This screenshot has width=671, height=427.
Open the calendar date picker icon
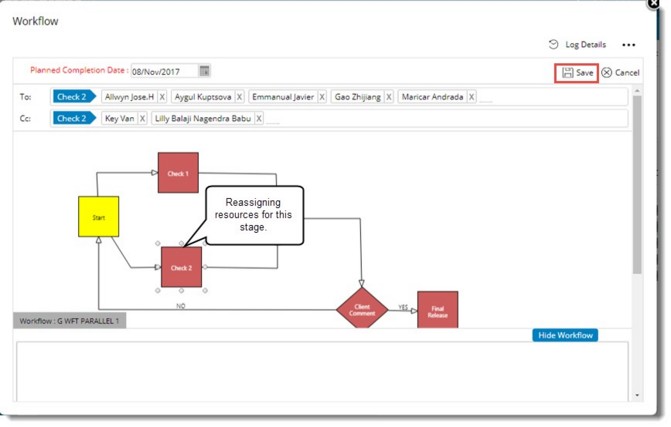pos(204,71)
